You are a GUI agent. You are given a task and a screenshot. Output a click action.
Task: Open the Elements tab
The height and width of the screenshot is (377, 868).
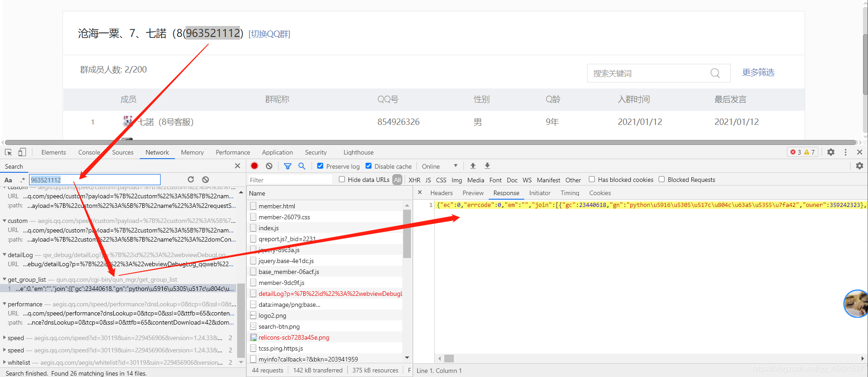point(53,152)
